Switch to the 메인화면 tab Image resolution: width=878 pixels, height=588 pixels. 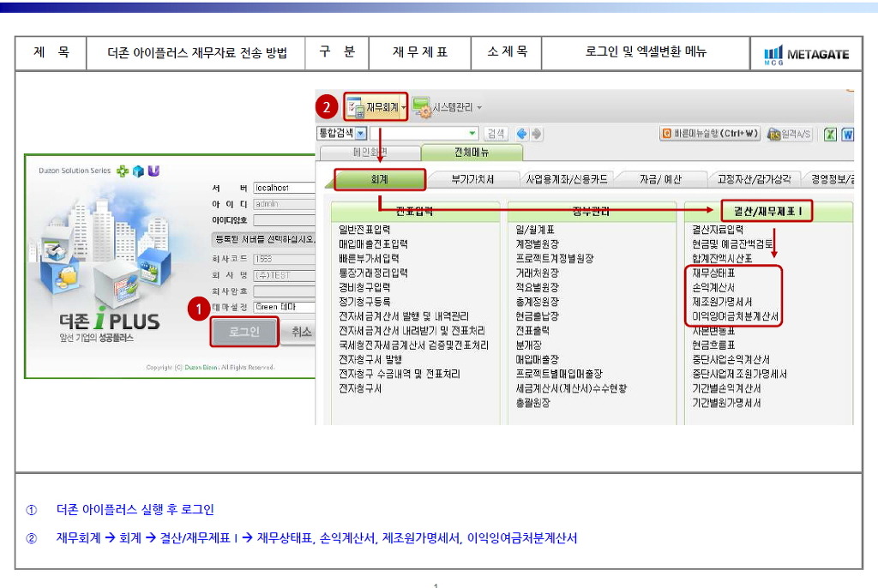(370, 153)
